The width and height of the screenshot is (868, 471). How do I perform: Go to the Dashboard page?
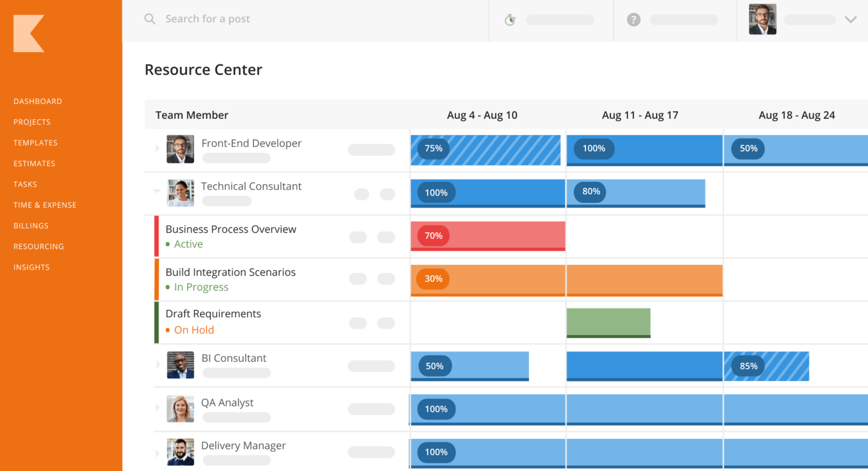click(38, 101)
